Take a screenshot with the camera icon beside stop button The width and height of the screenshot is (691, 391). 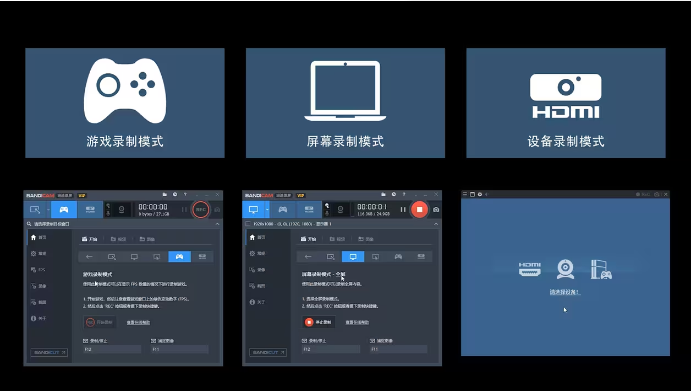436,210
